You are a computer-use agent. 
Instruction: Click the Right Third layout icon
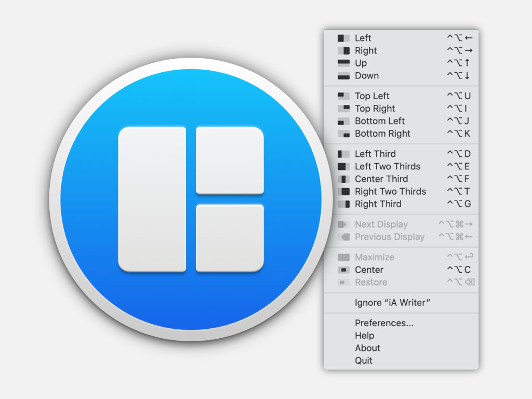(343, 204)
